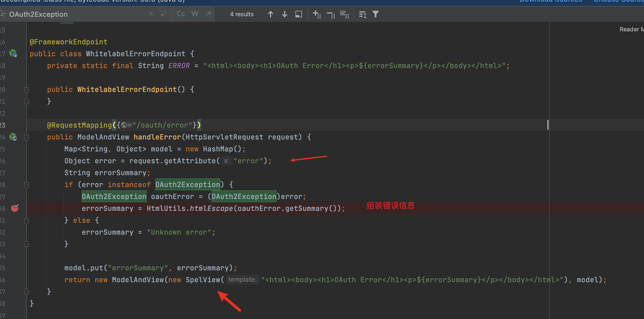Click the "/oauth/error" mapping string
The height and width of the screenshot is (319, 644).
point(162,125)
